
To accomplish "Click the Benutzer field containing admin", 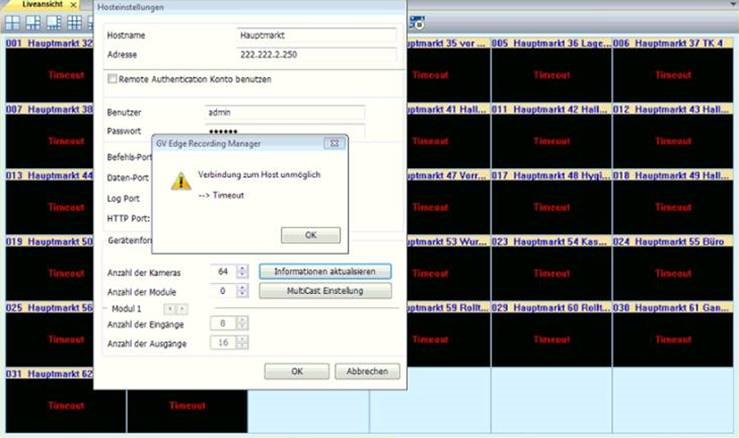I will tap(284, 112).
